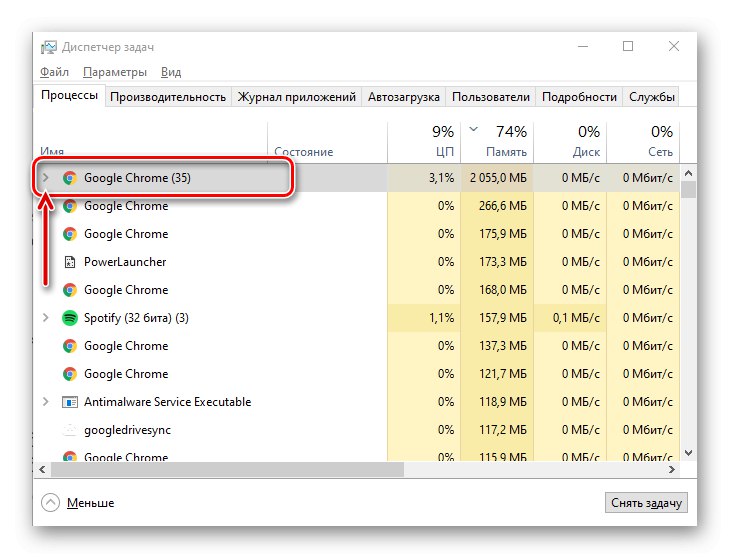Open the Файл menu

54,72
